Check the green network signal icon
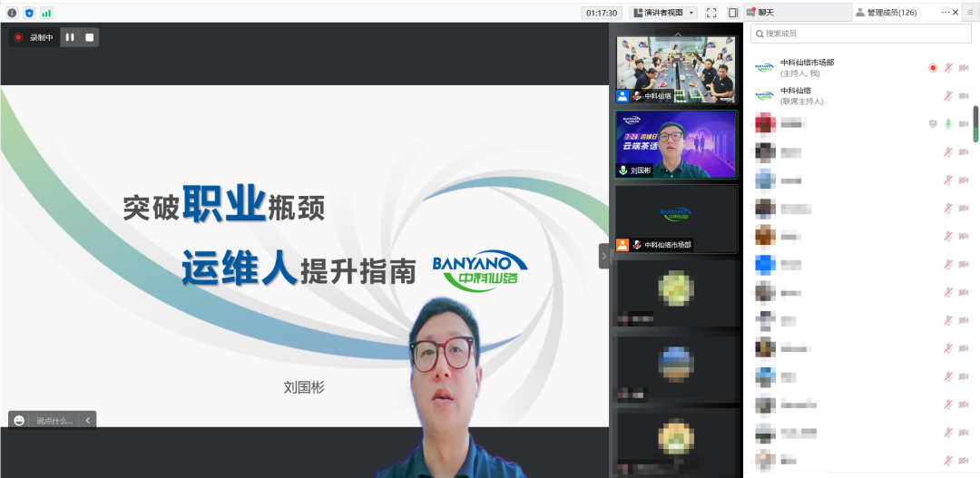The image size is (980, 478). [46, 13]
